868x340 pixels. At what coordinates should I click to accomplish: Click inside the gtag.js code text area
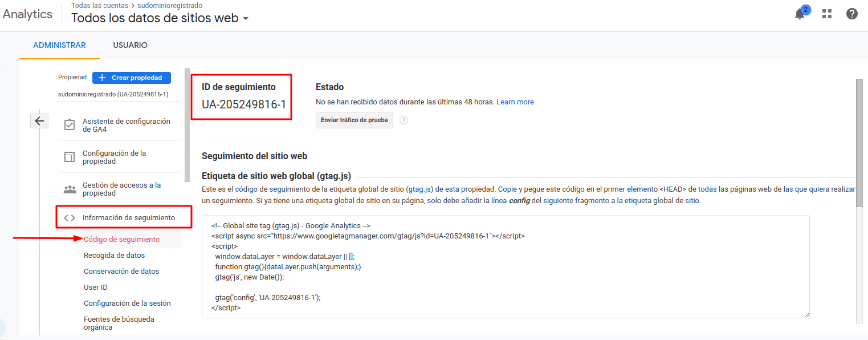[506, 266]
